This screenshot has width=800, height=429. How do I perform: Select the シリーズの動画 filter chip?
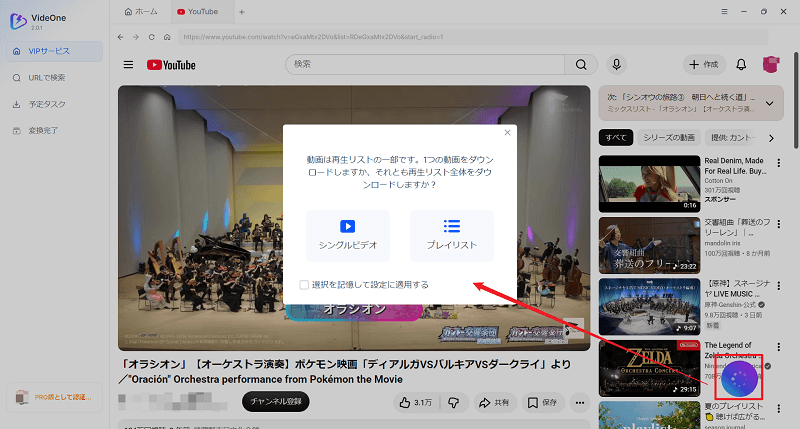coord(668,137)
